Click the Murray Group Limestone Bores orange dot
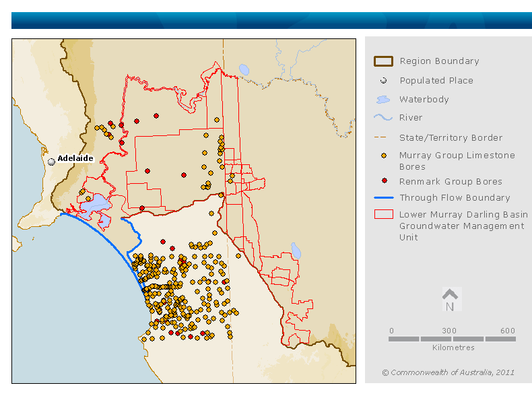Image resolution: width=532 pixels, height=400 pixels. (x=384, y=156)
